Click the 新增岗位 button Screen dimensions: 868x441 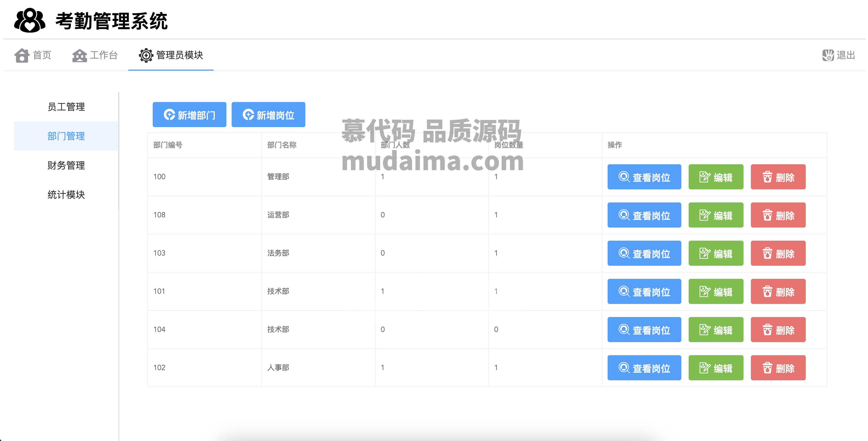(268, 115)
